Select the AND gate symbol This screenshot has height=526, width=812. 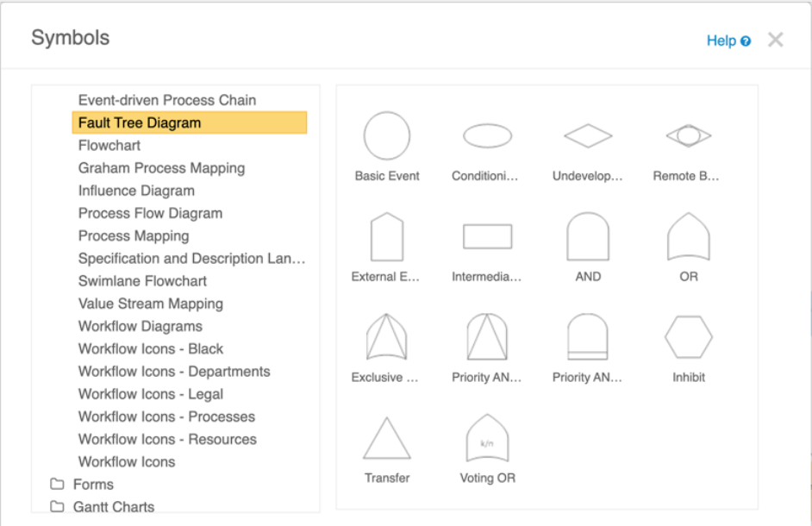(588, 237)
